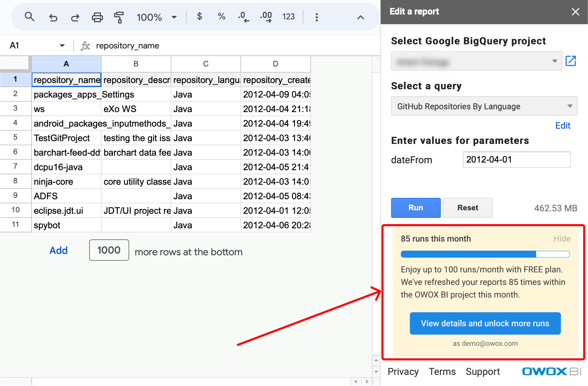The image size is (588, 386).
Task: Open the Terms link
Action: (442, 371)
